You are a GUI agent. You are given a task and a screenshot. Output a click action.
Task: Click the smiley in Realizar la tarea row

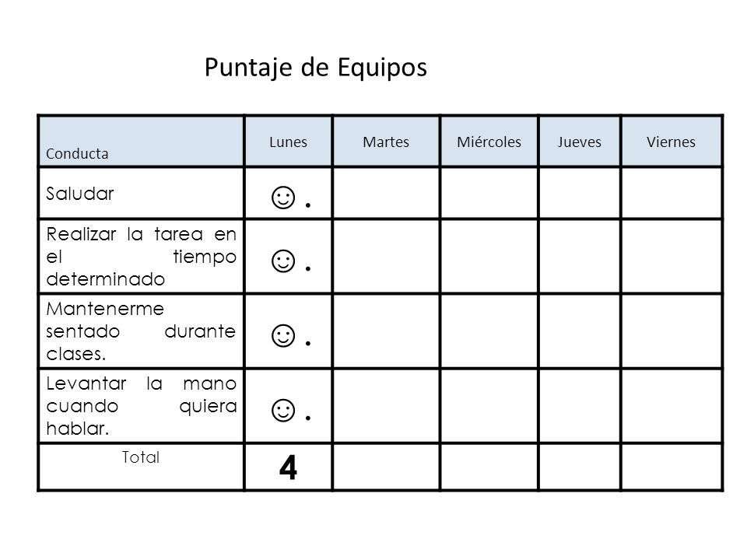tap(283, 261)
